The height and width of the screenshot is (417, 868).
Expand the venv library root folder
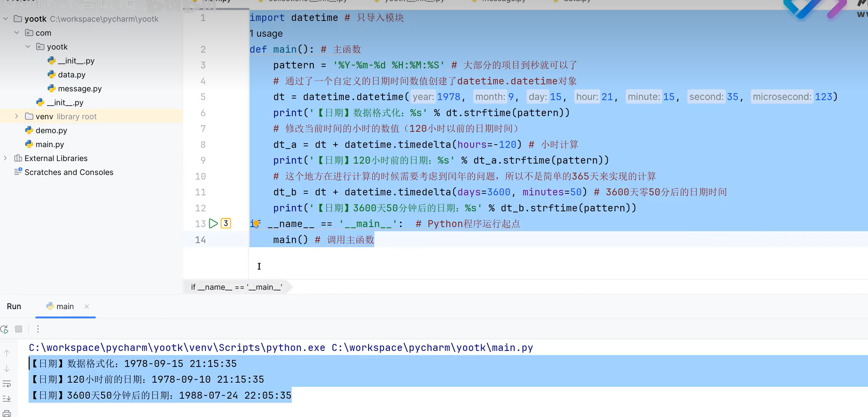(x=17, y=116)
